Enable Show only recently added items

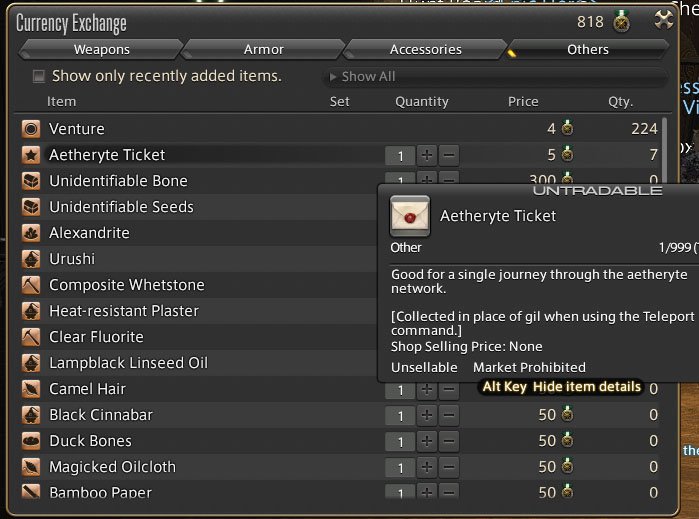(39, 76)
